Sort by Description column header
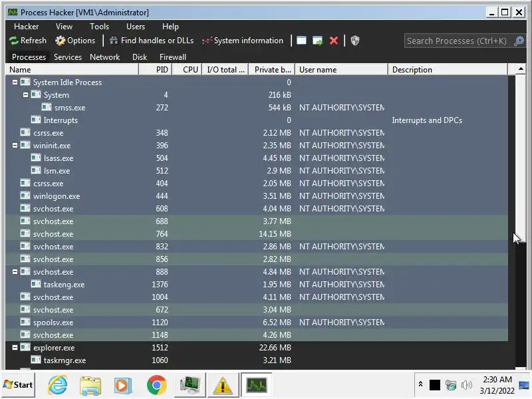 click(448, 70)
